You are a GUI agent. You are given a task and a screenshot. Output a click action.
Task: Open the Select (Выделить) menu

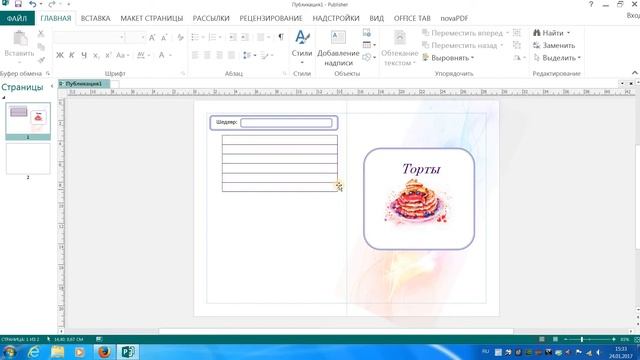tap(557, 58)
